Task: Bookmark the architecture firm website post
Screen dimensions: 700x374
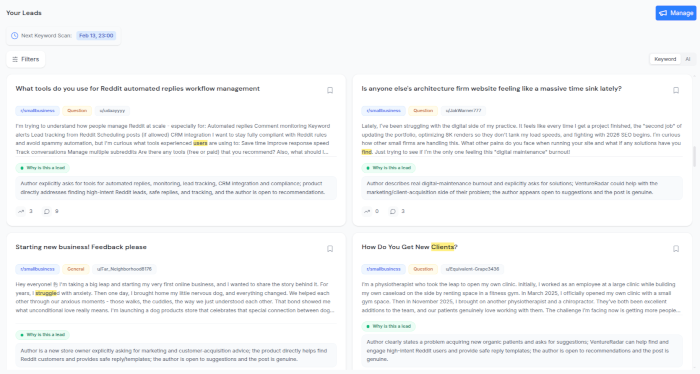Action: [x=676, y=90]
